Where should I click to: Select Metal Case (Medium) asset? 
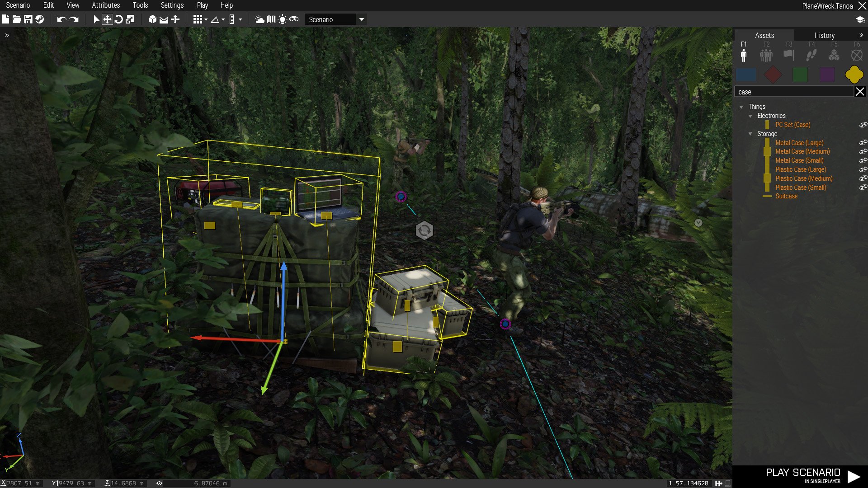tap(802, 151)
